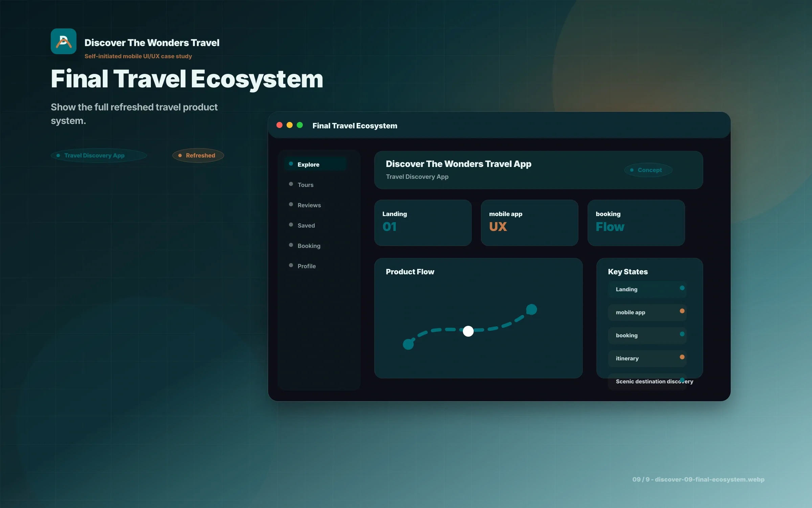
Task: Click the Key States heading
Action: pyautogui.click(x=628, y=272)
